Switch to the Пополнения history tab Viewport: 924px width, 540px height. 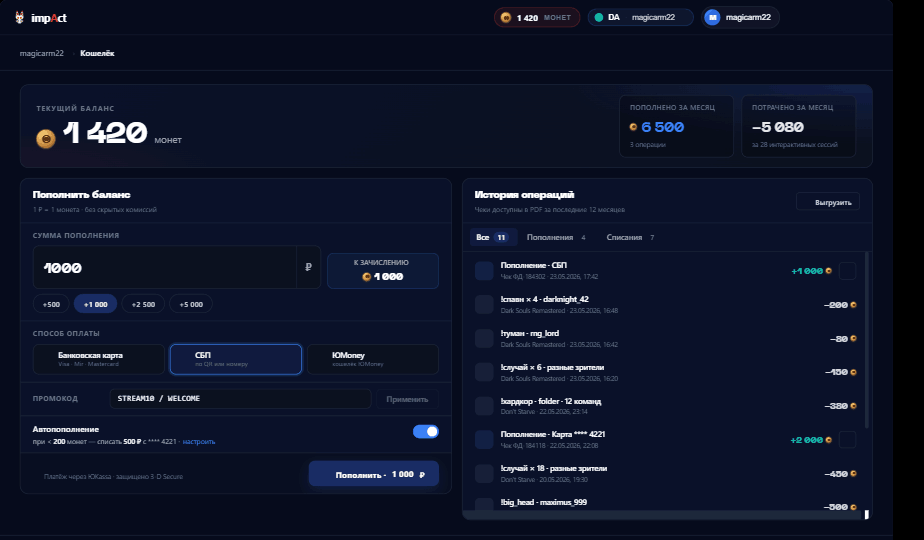tap(556, 237)
